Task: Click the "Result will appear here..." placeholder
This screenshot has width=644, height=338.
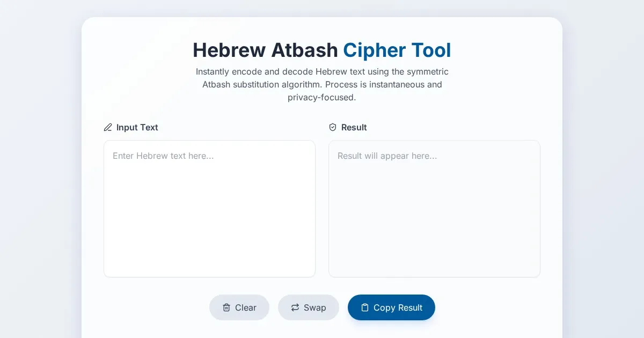Action: click(x=387, y=156)
